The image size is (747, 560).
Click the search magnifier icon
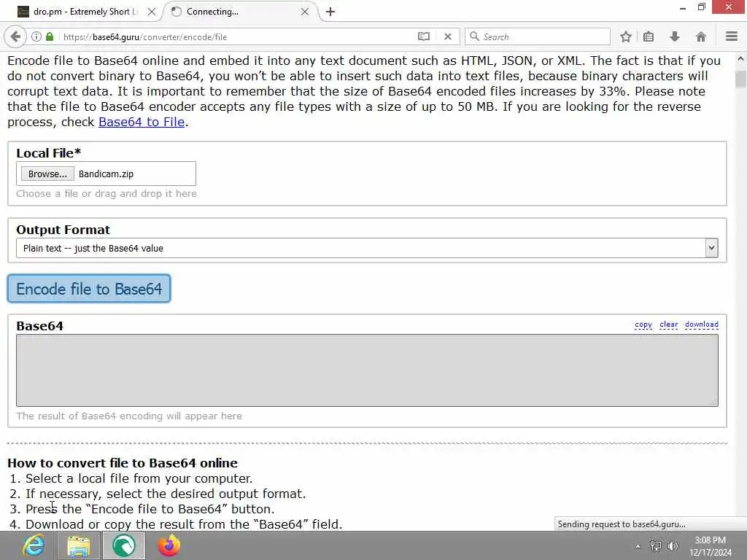(474, 36)
